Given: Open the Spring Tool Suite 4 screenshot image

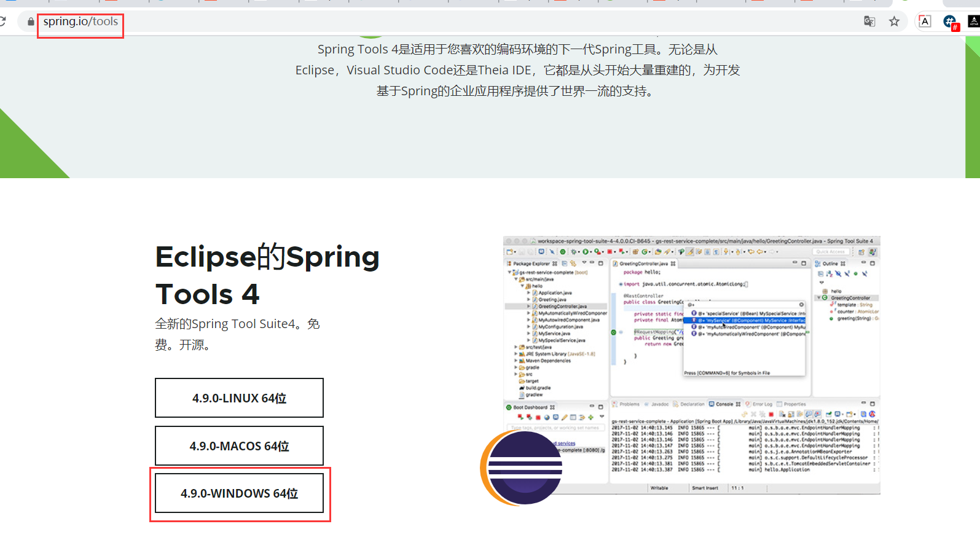Looking at the screenshot, I should click(x=691, y=365).
